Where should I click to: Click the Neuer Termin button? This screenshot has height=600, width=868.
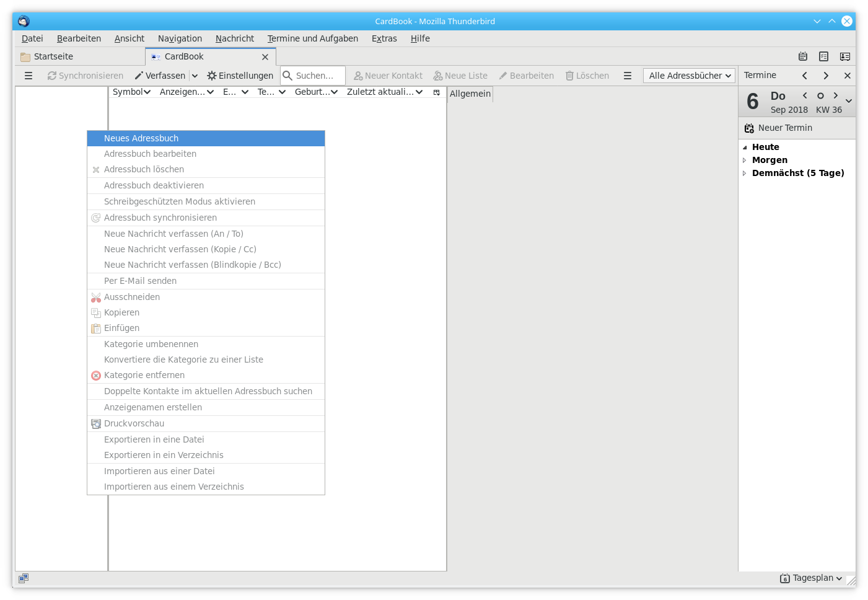click(779, 128)
